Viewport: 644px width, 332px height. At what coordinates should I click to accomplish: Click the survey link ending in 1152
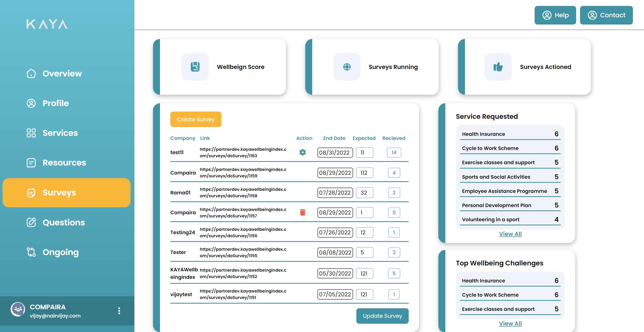pos(243,273)
